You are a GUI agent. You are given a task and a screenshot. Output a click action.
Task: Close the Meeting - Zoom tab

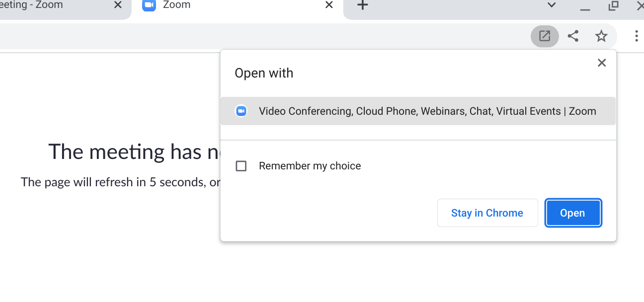coord(118,5)
